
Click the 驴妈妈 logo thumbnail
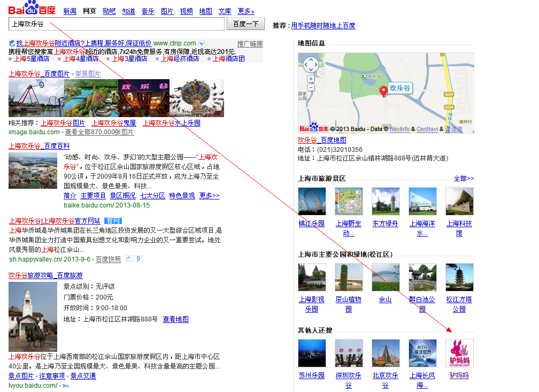coord(459,353)
